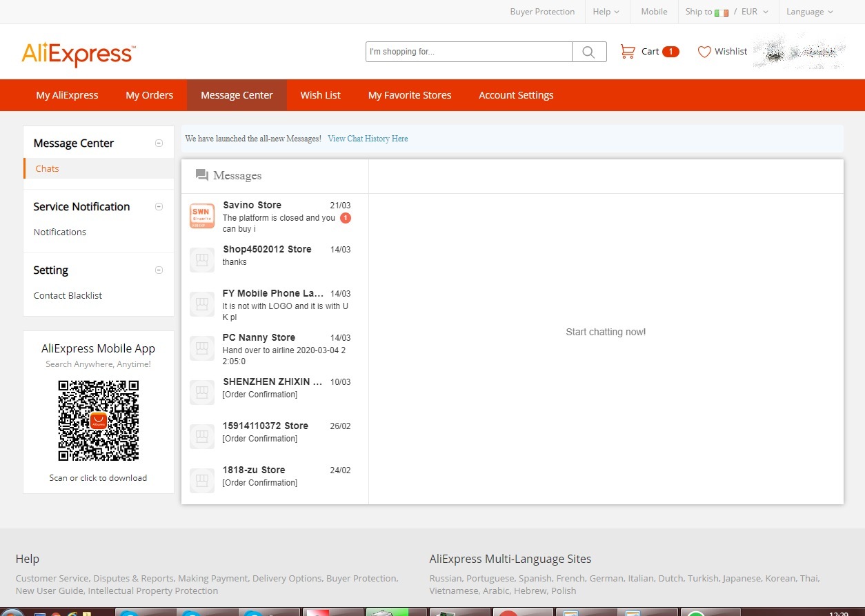Screen dimensions: 865x616
Task: Click the 1818-zu Store avatar icon
Action: 202,481
